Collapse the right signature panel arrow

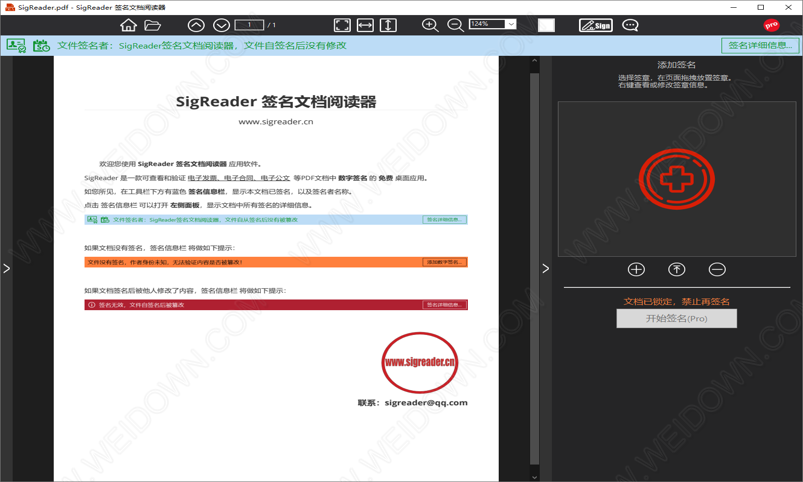coord(545,268)
